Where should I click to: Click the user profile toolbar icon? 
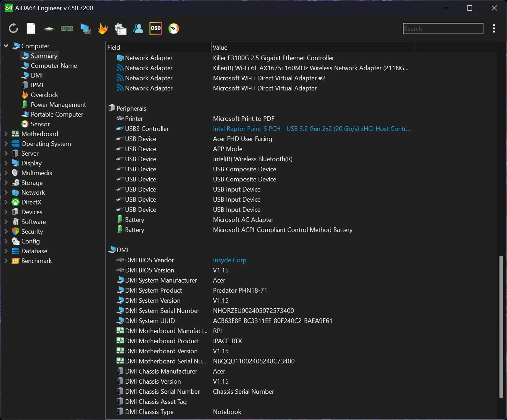(138, 28)
